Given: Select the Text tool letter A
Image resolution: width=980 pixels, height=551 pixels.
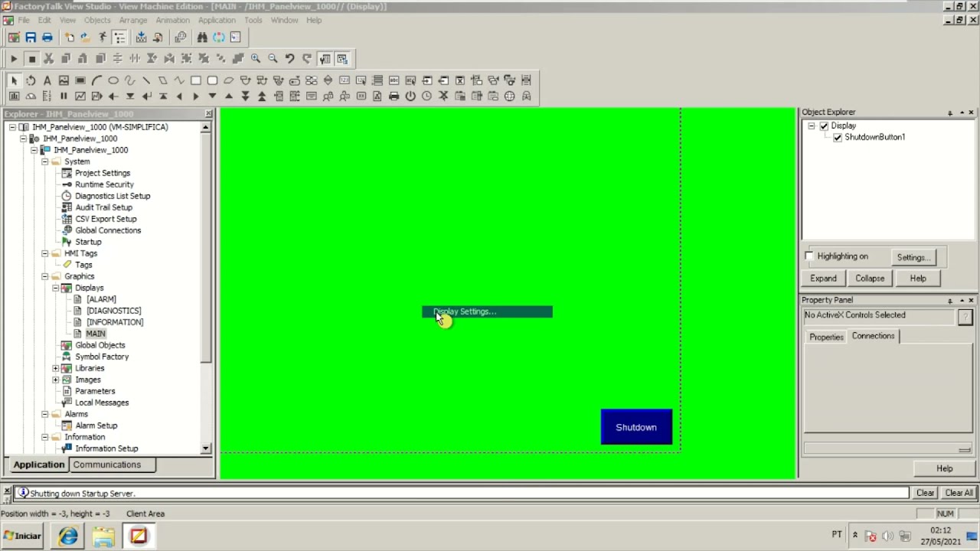Looking at the screenshot, I should (47, 80).
